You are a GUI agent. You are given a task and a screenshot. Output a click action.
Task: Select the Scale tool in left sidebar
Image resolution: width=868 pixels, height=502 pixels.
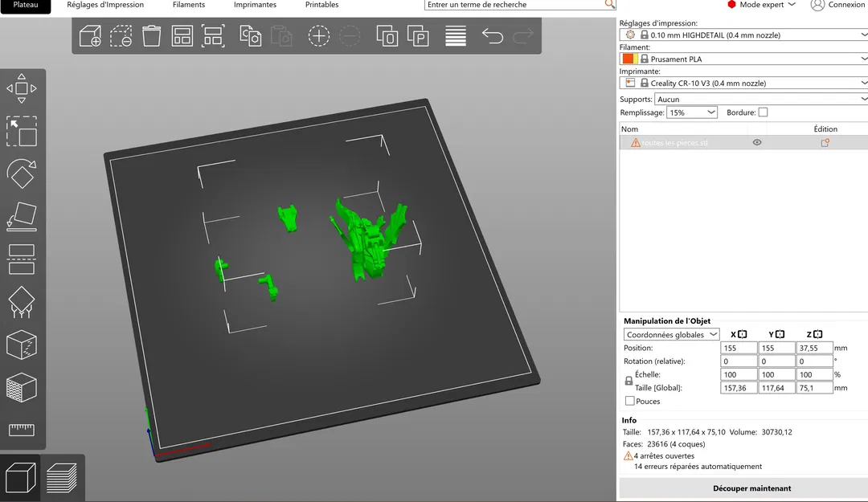click(x=22, y=131)
